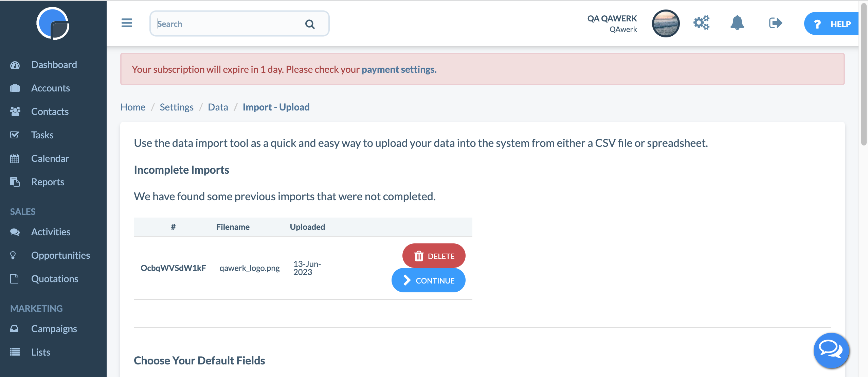The height and width of the screenshot is (377, 868).
Task: Navigate to Data breadcrumb item
Action: pos(218,106)
